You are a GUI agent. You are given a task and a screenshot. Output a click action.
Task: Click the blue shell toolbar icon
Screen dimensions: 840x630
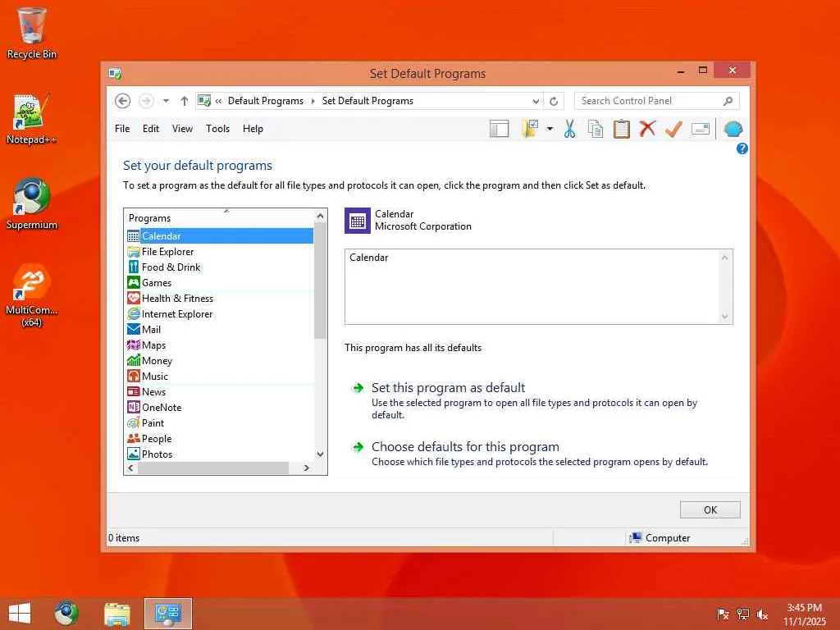[x=733, y=129]
